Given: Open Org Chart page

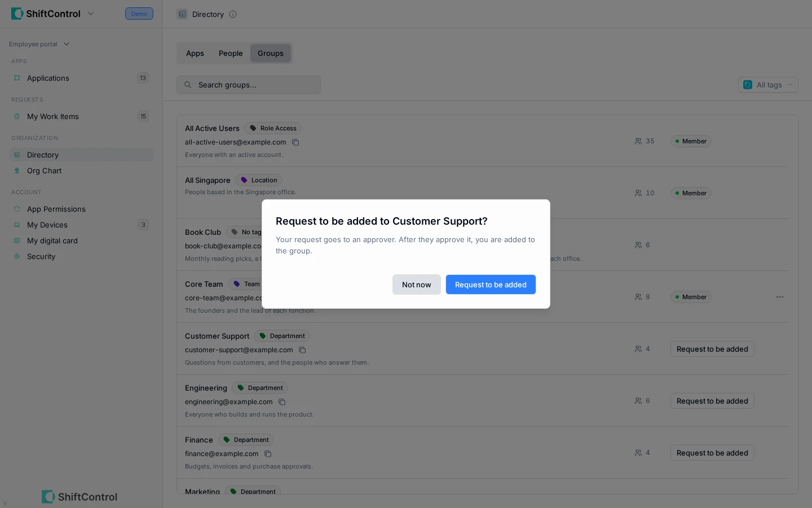Looking at the screenshot, I should tap(81, 170).
